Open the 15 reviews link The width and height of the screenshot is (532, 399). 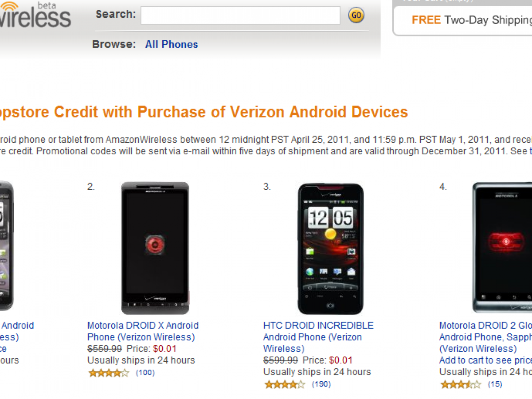[x=495, y=384]
